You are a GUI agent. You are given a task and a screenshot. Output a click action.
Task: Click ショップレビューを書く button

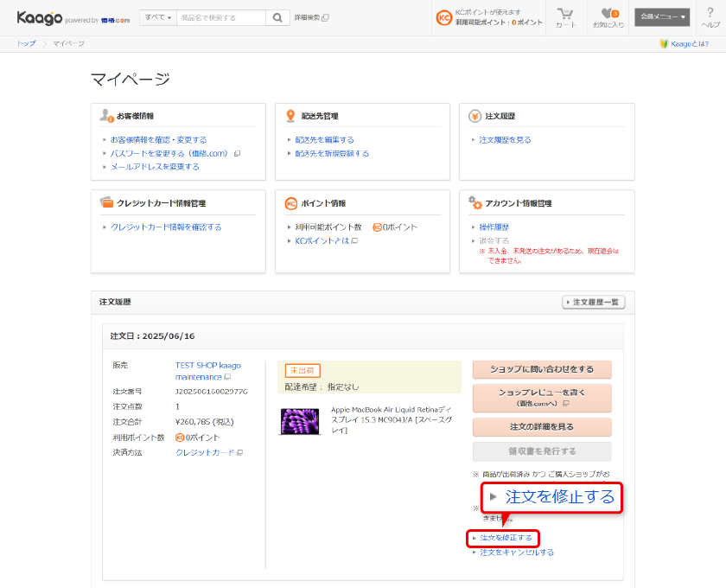[542, 398]
